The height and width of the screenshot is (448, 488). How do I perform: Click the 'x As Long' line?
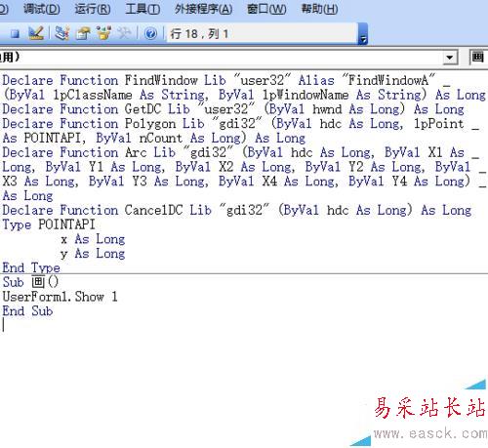pos(93,239)
